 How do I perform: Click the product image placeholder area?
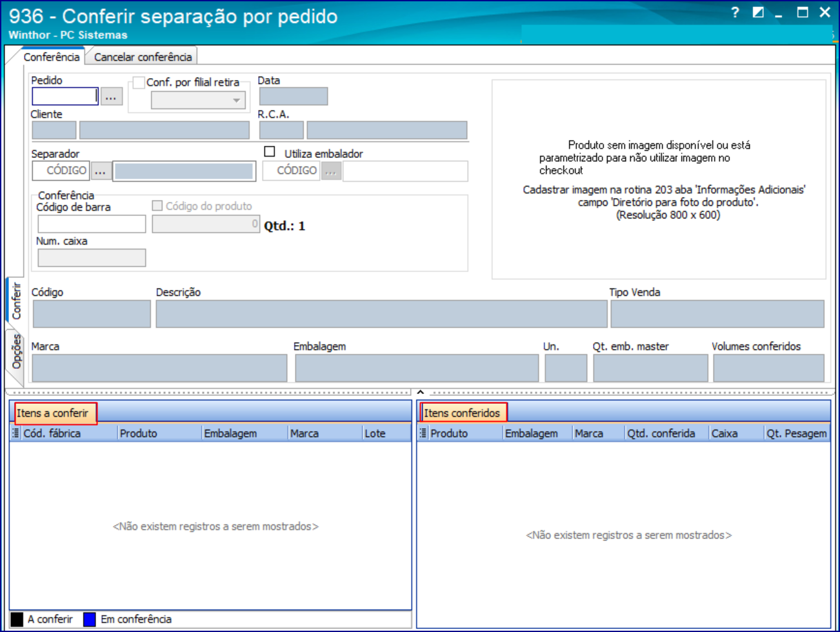click(659, 180)
